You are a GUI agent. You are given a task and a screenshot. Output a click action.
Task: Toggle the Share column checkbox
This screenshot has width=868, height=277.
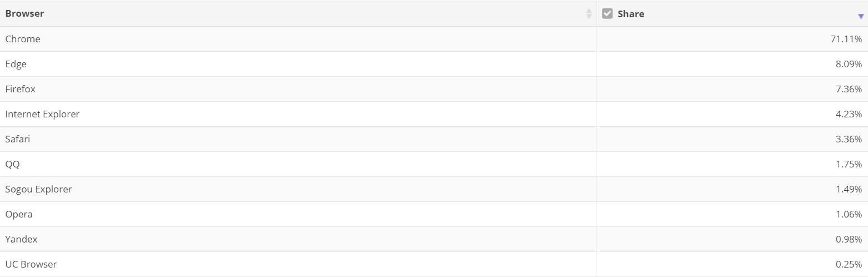(607, 13)
